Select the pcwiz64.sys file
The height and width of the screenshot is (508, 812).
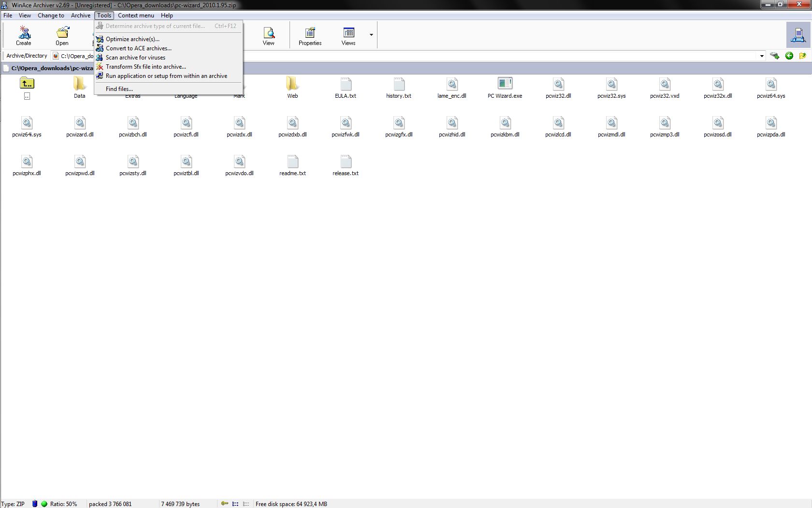point(771,88)
